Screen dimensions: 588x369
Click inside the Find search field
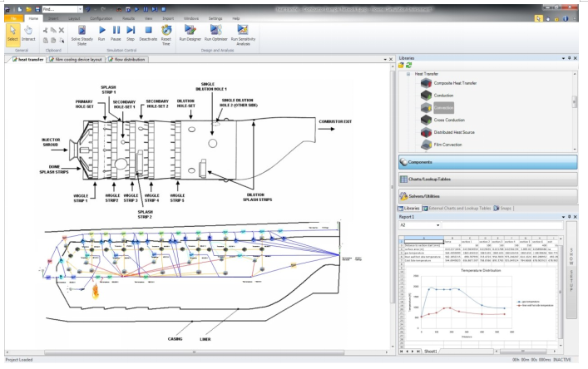click(x=60, y=9)
